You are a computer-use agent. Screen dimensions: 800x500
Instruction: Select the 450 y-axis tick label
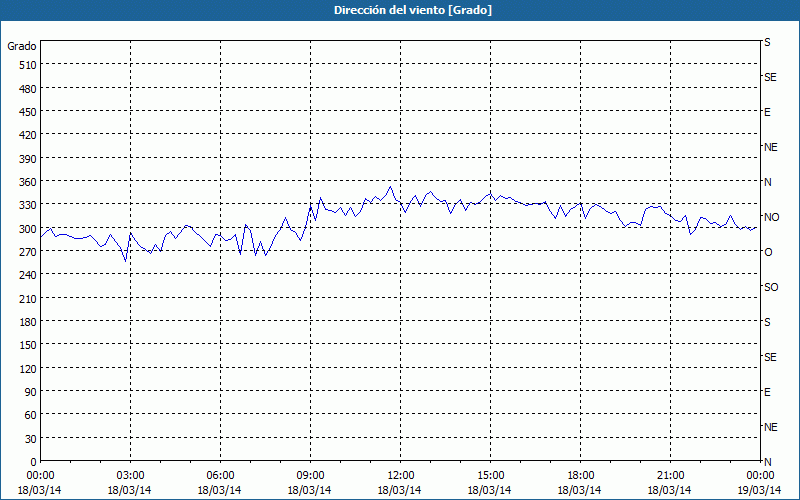point(29,112)
